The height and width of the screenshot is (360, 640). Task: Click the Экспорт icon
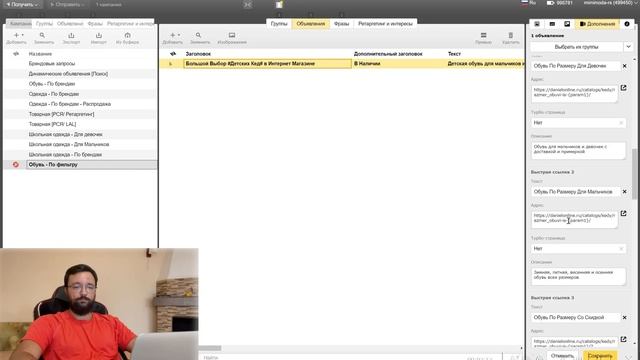[x=71, y=36]
